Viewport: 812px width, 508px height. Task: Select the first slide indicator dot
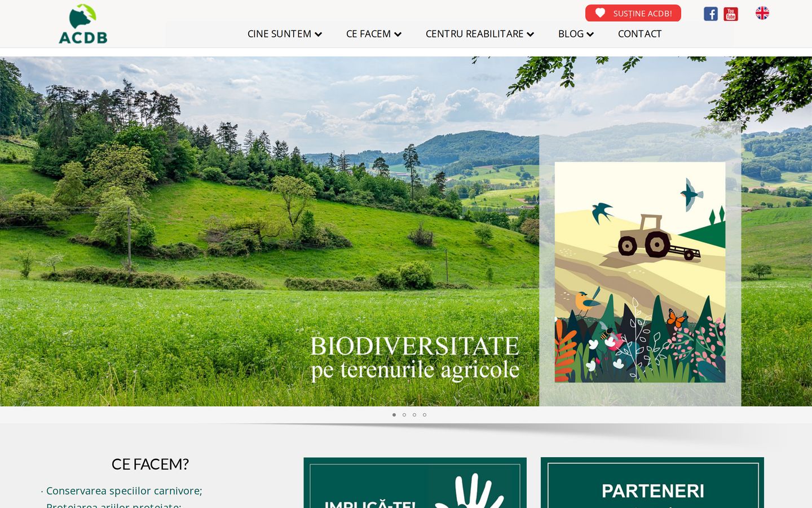(x=394, y=415)
